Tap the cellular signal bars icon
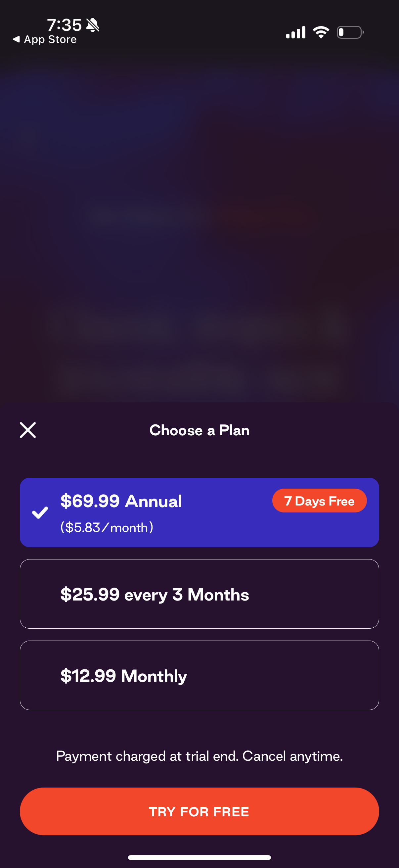399x868 pixels. [x=296, y=32]
